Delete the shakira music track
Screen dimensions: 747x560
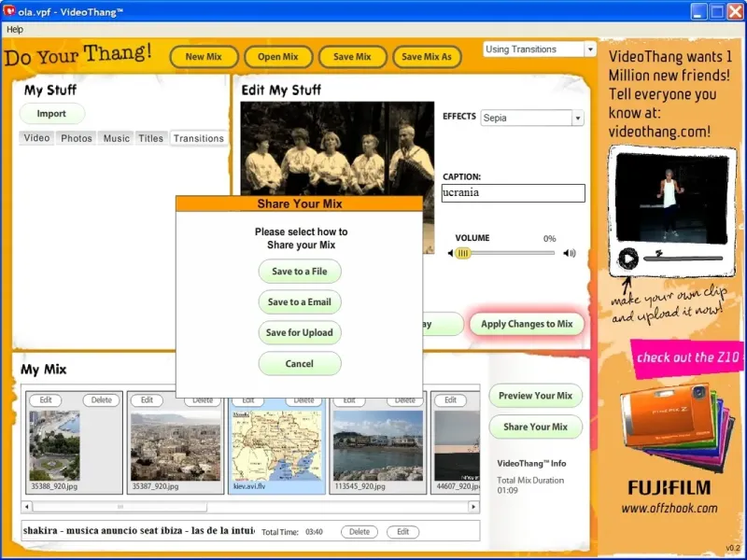359,532
